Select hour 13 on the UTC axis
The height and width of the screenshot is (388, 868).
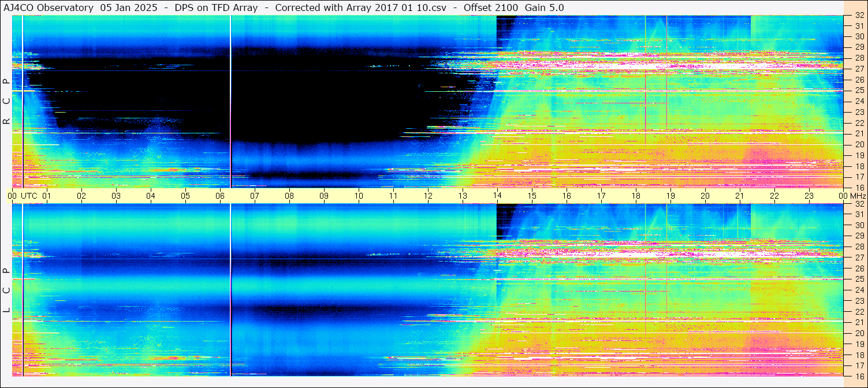tap(463, 196)
